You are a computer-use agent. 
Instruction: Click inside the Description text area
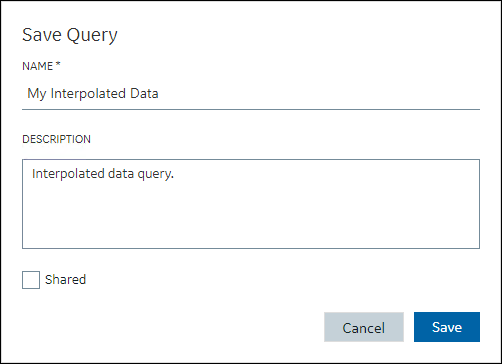(251, 204)
